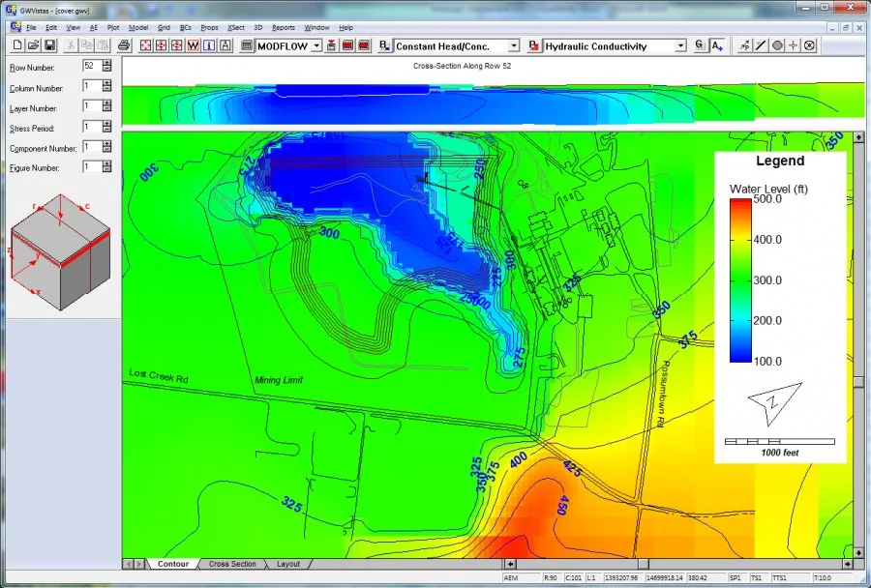Screen dimensions: 871x588
Task: Click the blue info icon in the toolbar
Action: (209, 45)
